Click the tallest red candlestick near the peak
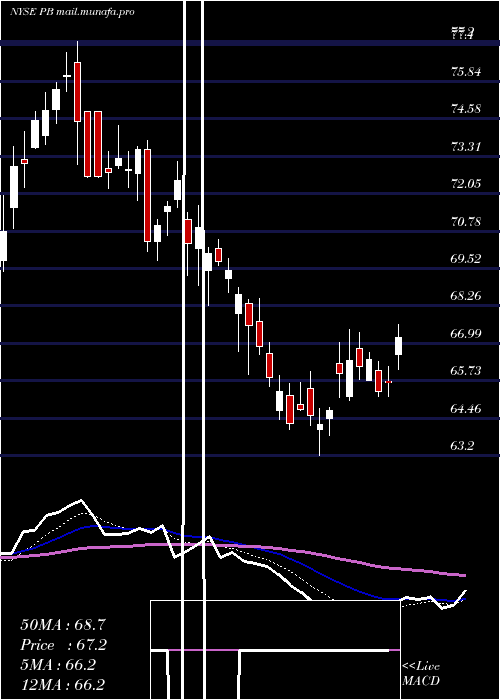 tap(78, 92)
